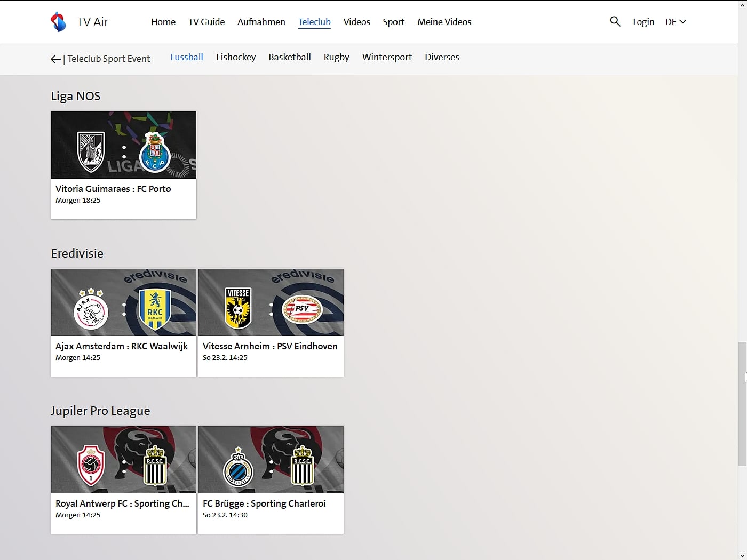Screen dimensions: 747x560
Task: Click the Club Brügge crest
Action: pos(238,467)
